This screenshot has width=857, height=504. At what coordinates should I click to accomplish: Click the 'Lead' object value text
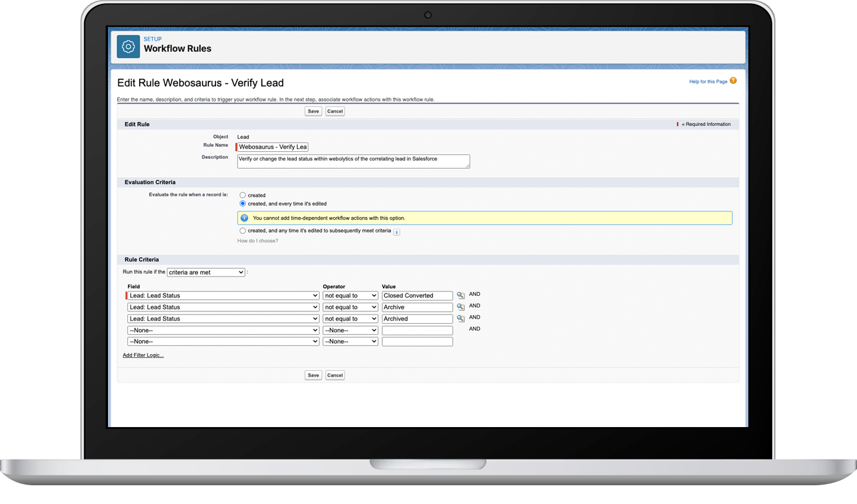tap(243, 137)
